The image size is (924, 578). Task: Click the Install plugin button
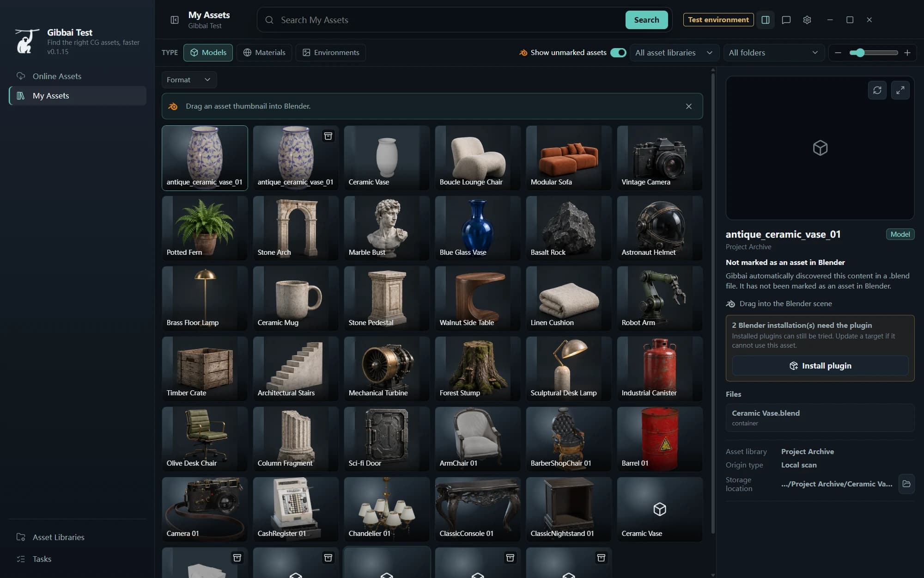pos(820,366)
